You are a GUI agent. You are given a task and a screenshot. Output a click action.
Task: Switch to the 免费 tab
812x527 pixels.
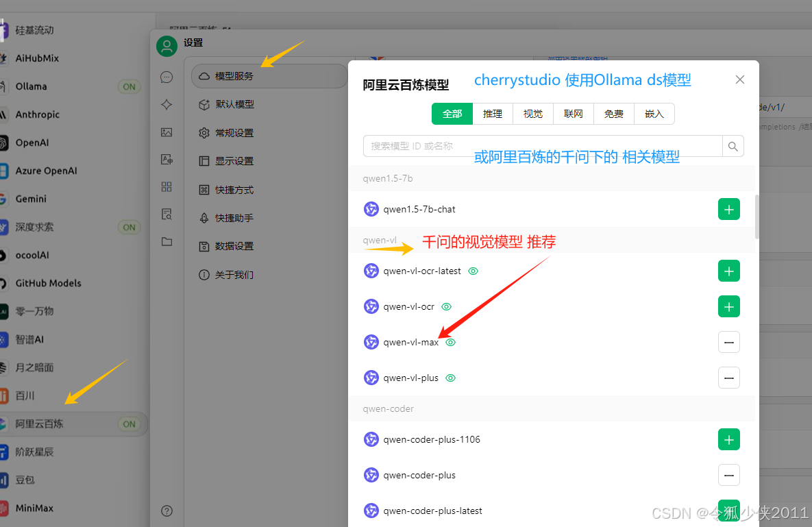point(614,114)
